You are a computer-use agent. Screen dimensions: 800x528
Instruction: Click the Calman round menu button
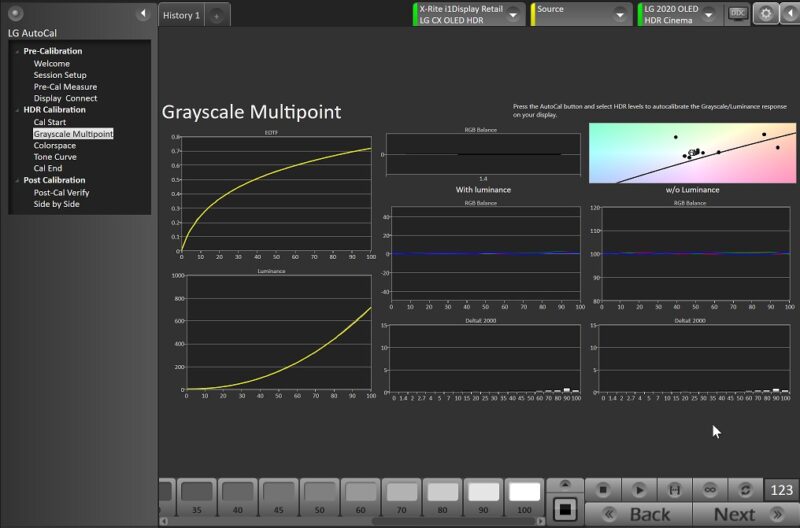(x=15, y=13)
